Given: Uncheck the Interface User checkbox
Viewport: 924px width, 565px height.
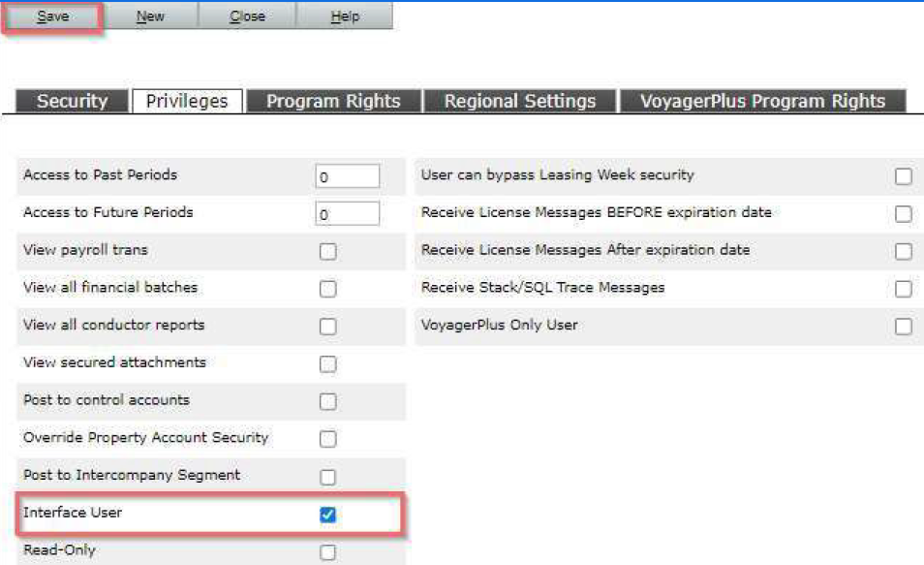Looking at the screenshot, I should pos(328,515).
